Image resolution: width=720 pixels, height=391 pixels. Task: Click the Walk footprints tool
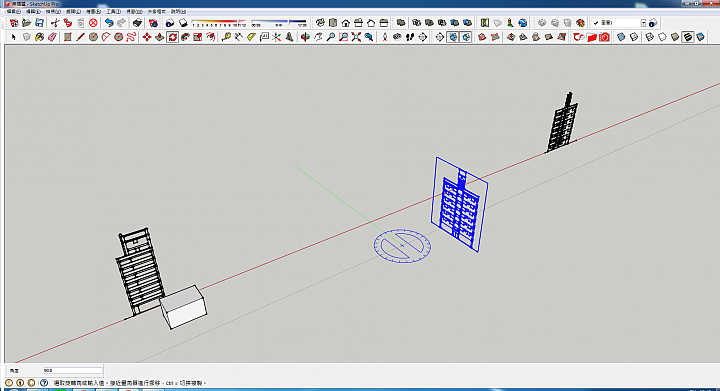coord(410,37)
